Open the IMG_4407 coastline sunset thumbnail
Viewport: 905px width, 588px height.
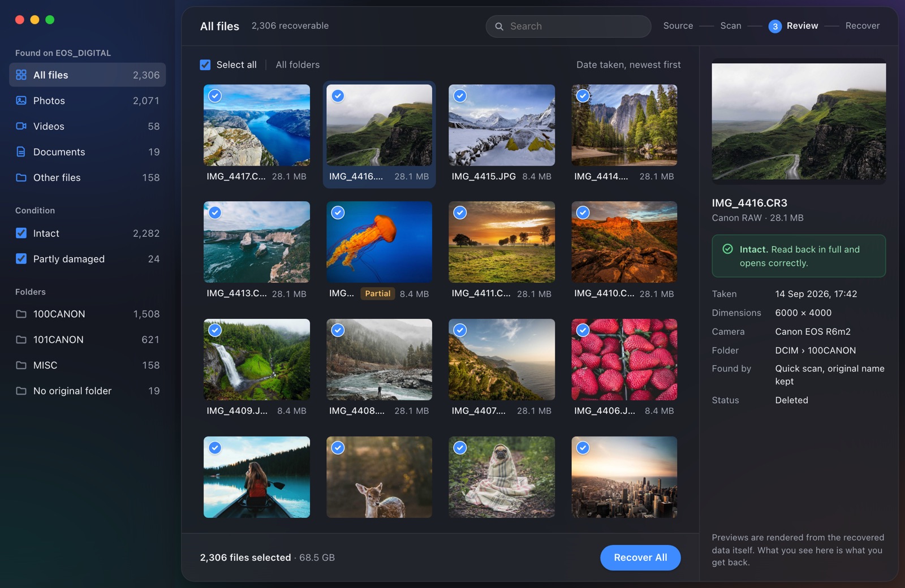502,360
